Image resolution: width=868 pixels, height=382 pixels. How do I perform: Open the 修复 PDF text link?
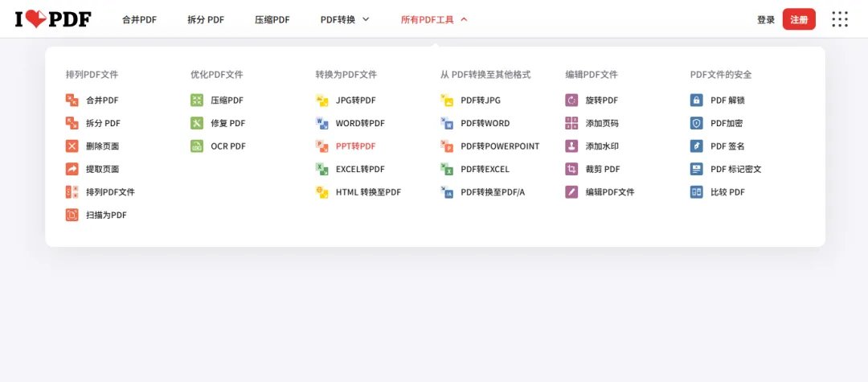pyautogui.click(x=228, y=123)
